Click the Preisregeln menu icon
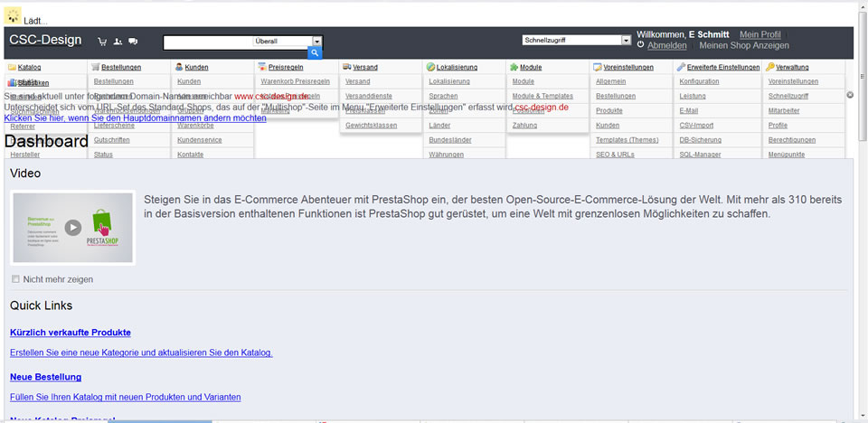The height and width of the screenshot is (423, 868). (x=262, y=67)
